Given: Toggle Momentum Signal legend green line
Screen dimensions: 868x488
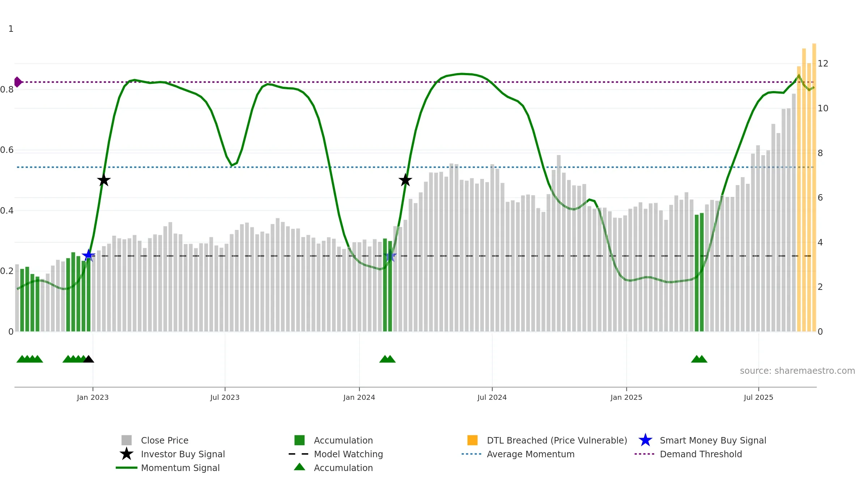Looking at the screenshot, I should 126,468.
